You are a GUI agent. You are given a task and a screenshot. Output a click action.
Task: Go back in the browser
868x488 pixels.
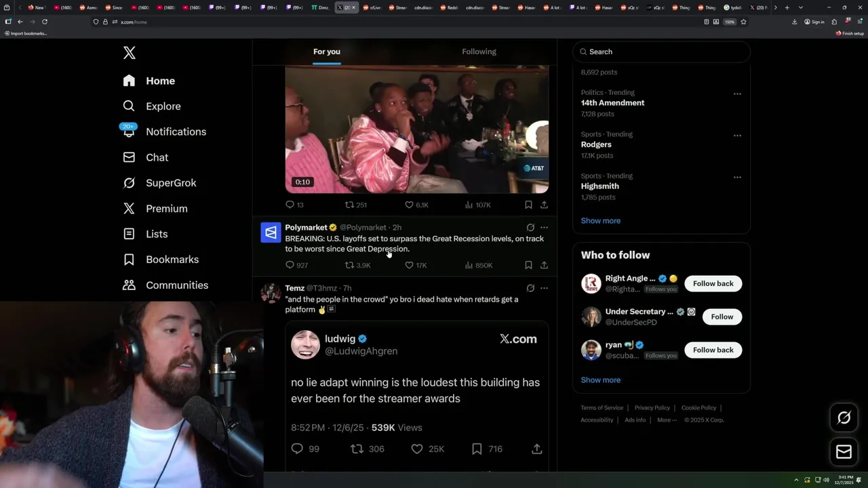click(x=20, y=22)
